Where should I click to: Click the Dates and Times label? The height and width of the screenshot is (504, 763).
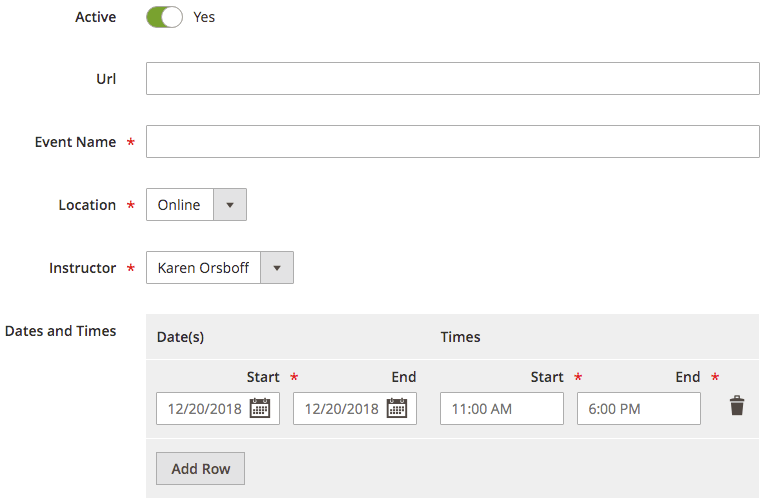click(61, 331)
